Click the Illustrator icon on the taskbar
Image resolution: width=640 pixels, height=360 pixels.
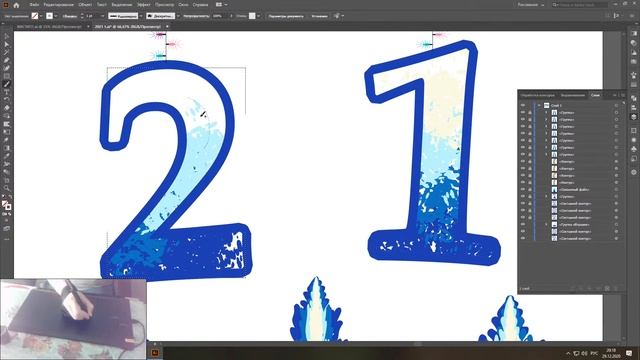click(155, 353)
